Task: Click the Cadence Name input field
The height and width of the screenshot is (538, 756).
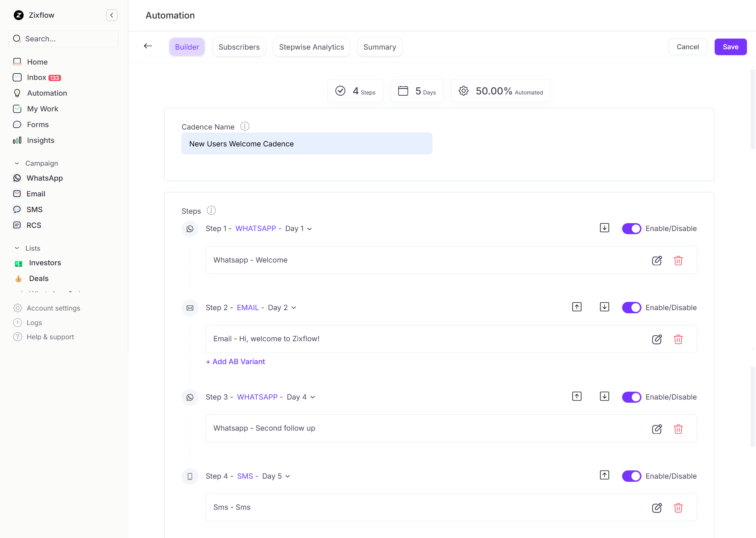Action: pos(307,143)
